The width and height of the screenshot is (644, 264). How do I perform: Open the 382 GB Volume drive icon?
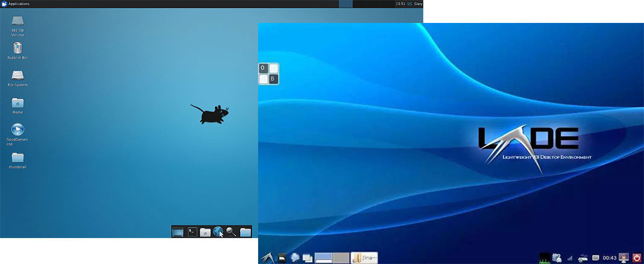17,26
